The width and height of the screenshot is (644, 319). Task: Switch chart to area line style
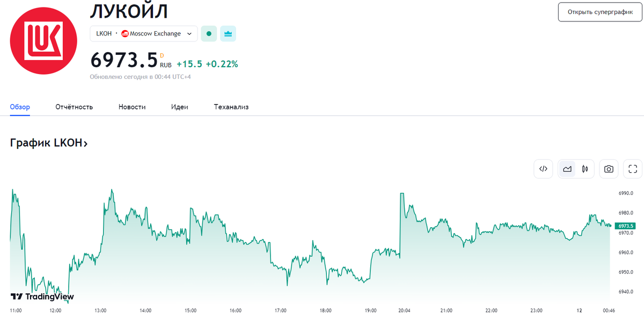coord(567,169)
